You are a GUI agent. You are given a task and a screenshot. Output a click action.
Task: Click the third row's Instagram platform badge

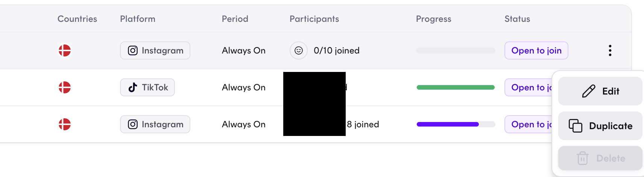tap(155, 124)
